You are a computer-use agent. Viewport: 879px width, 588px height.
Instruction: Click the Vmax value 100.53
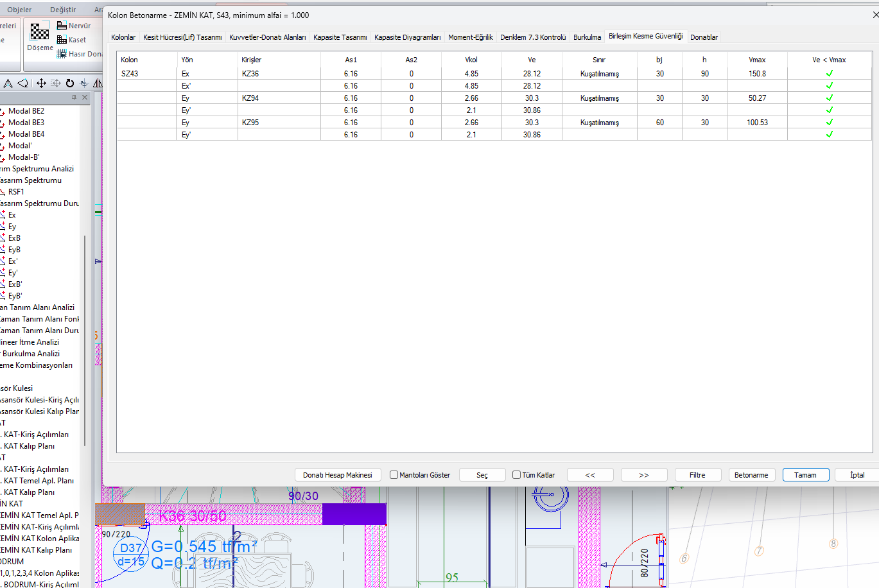(758, 123)
